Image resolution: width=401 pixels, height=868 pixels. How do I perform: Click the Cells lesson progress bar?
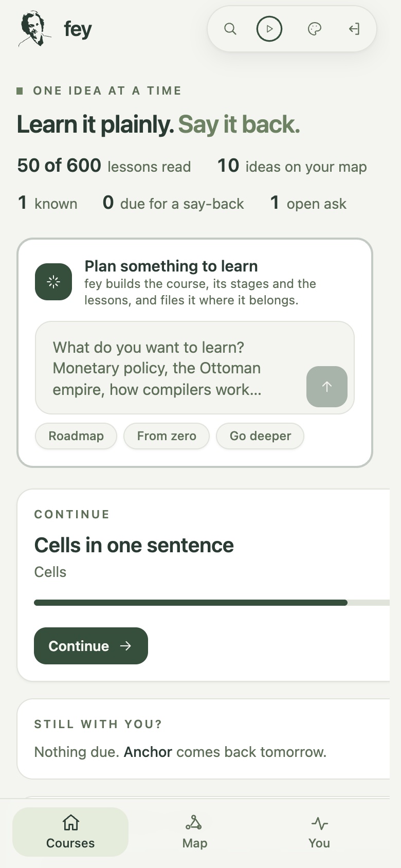212,603
